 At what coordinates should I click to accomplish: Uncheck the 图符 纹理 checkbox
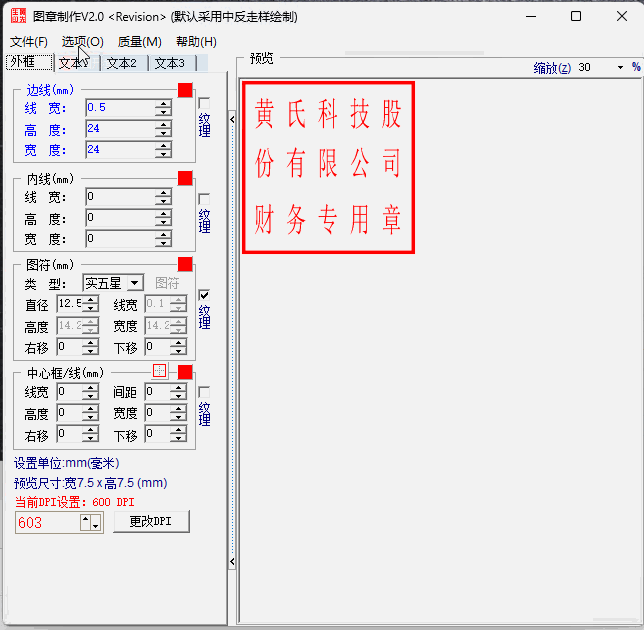(x=204, y=295)
